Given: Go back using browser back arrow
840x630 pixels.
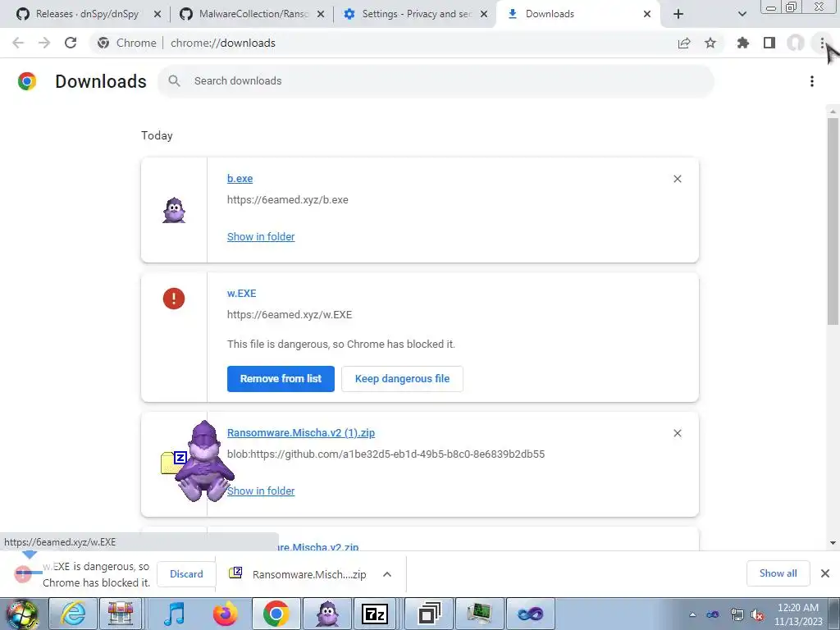Looking at the screenshot, I should pos(18,43).
